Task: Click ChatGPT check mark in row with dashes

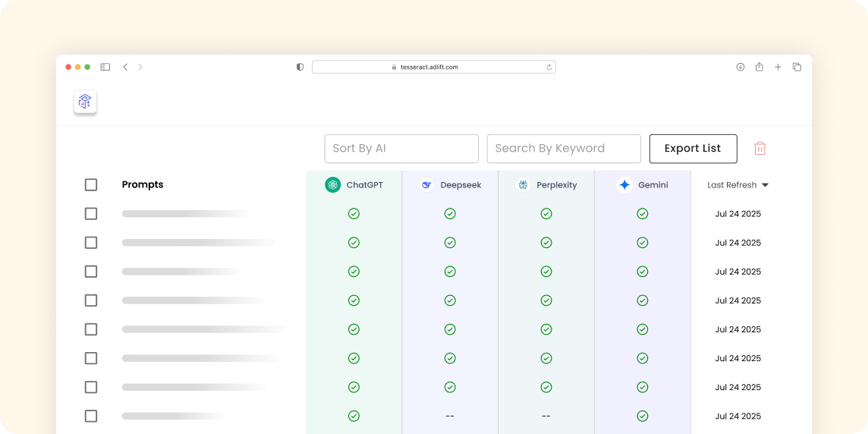Action: (354, 416)
